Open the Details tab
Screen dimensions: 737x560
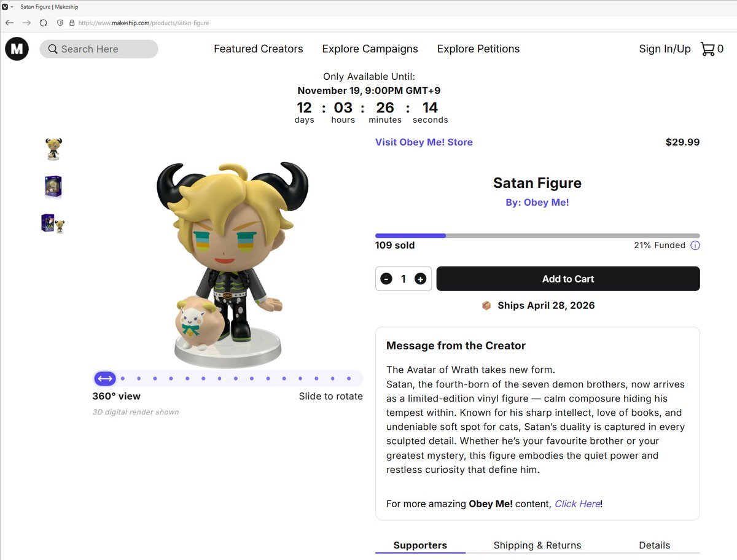[x=654, y=545]
